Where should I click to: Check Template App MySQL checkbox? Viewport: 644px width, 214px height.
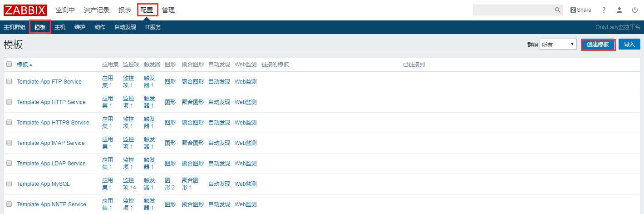pyautogui.click(x=9, y=184)
